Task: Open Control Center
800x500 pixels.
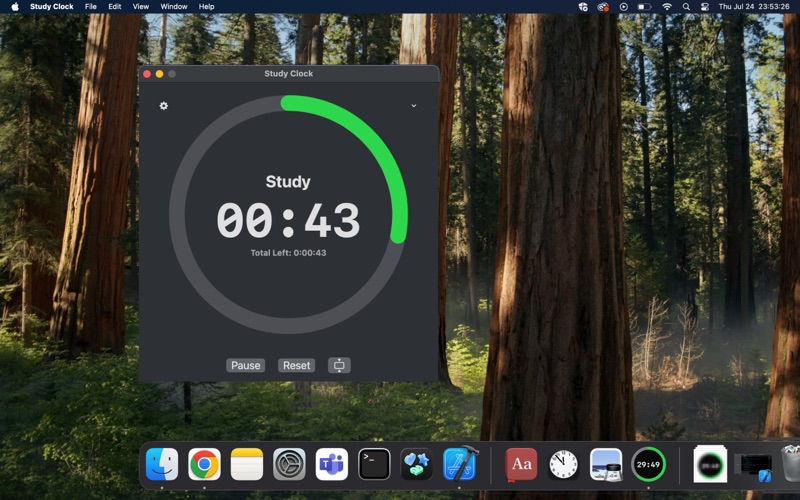Action: click(x=705, y=7)
